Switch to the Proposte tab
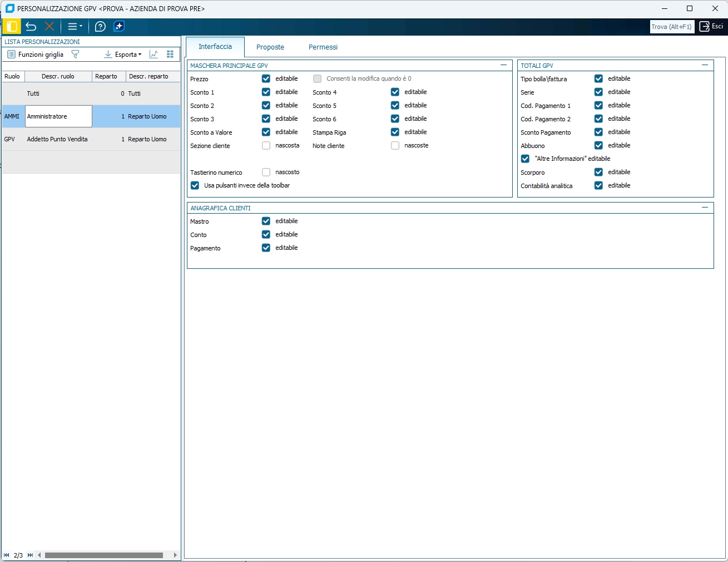 [x=270, y=47]
